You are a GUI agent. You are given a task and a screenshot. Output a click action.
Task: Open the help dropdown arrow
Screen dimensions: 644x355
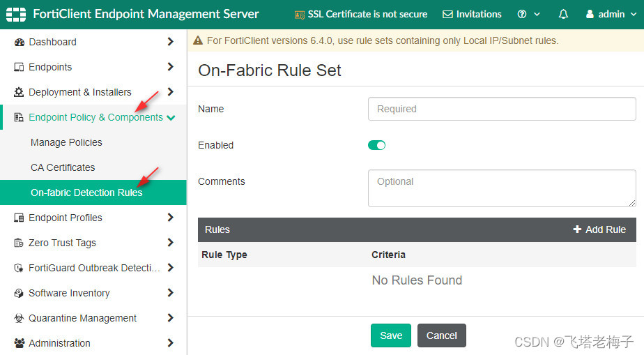[537, 15]
